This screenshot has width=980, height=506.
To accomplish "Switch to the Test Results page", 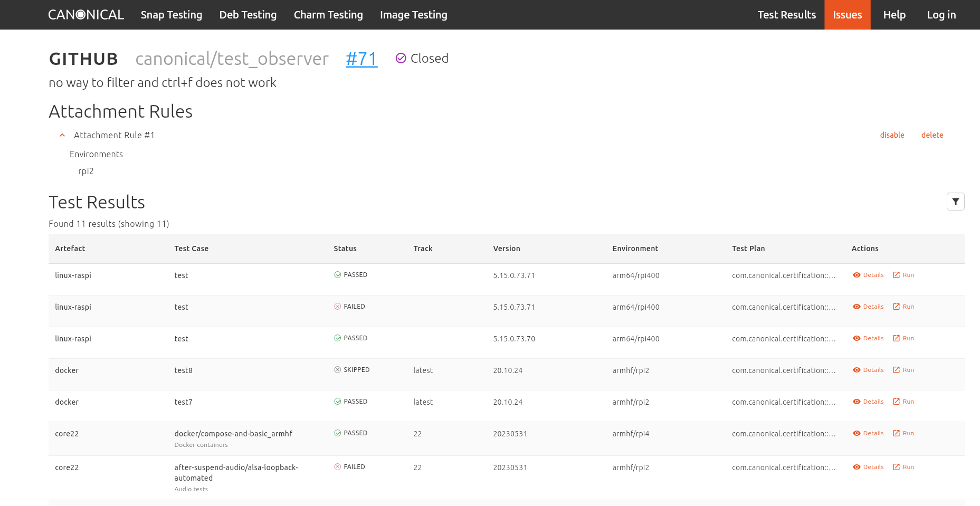I will pos(786,15).
